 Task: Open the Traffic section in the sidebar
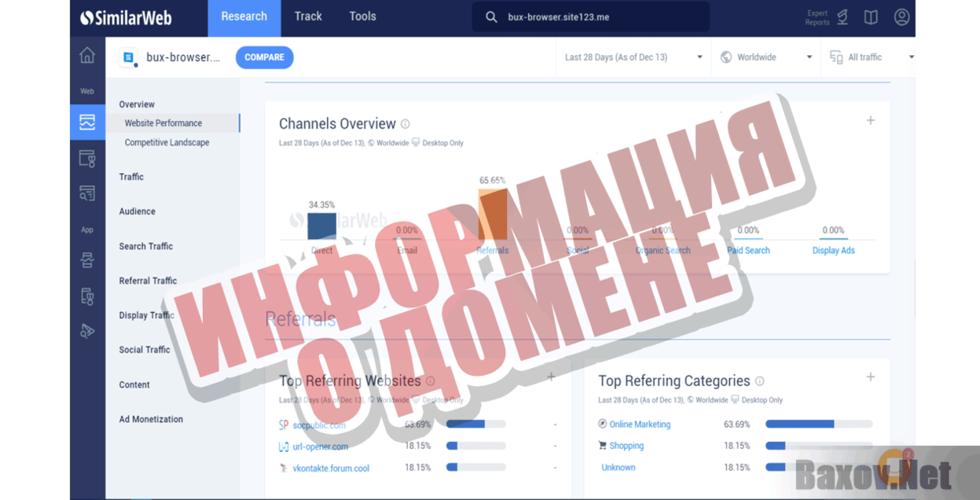point(131,177)
